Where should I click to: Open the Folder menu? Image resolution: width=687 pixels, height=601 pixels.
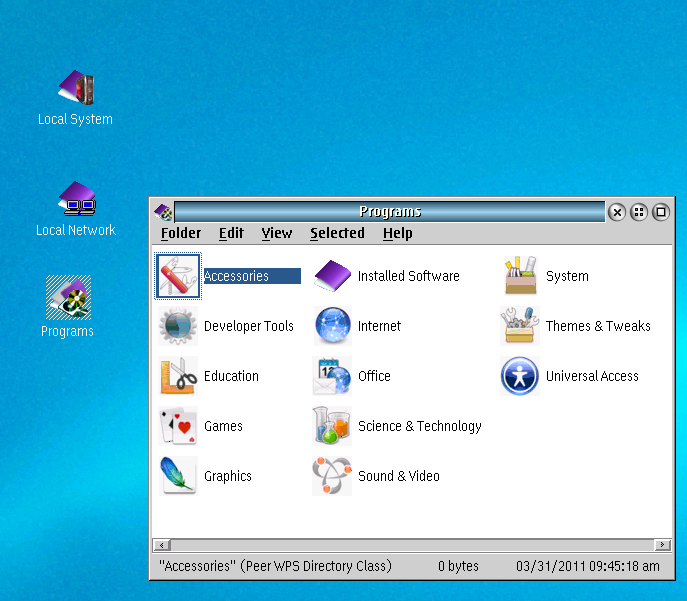pyautogui.click(x=181, y=233)
